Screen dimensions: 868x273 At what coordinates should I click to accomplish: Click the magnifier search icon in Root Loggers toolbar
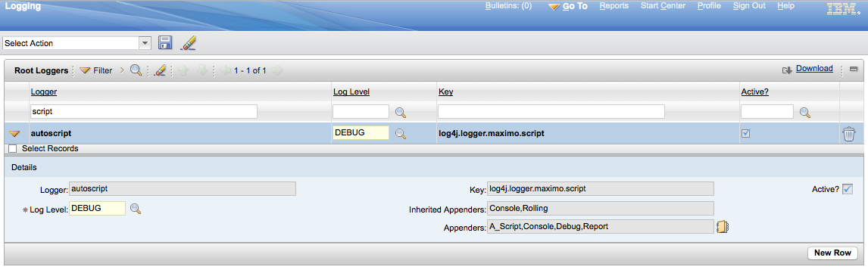[136, 70]
